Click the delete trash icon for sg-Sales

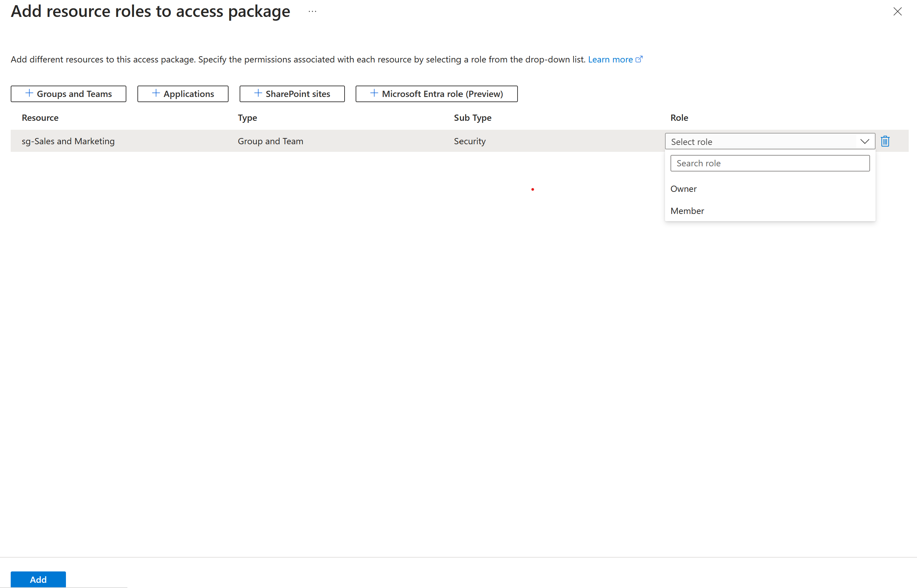pyautogui.click(x=886, y=141)
